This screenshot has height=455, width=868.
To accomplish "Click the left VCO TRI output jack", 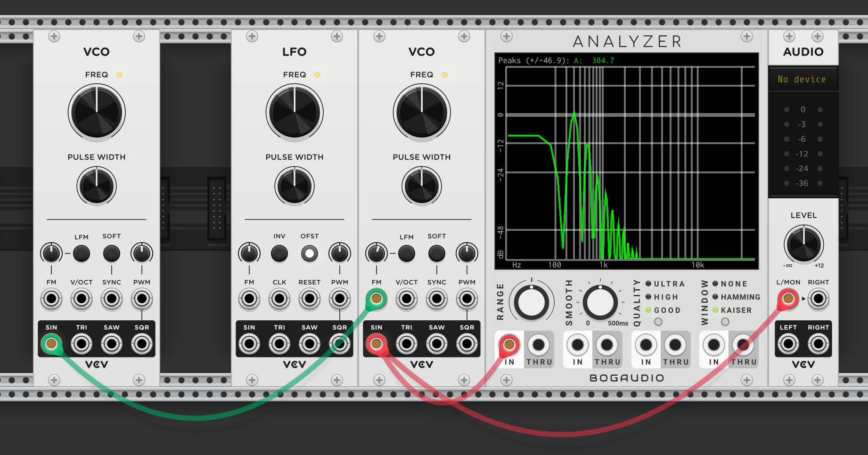I will [x=82, y=344].
